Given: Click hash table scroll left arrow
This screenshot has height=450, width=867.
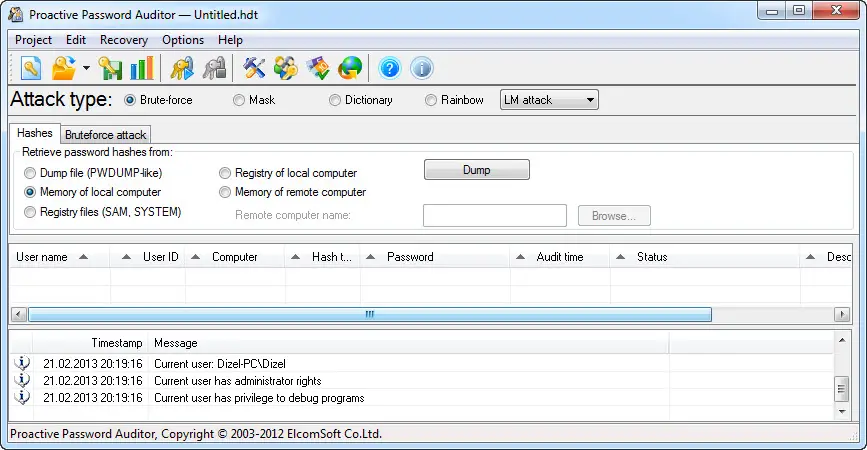Looking at the screenshot, I should click(x=18, y=315).
